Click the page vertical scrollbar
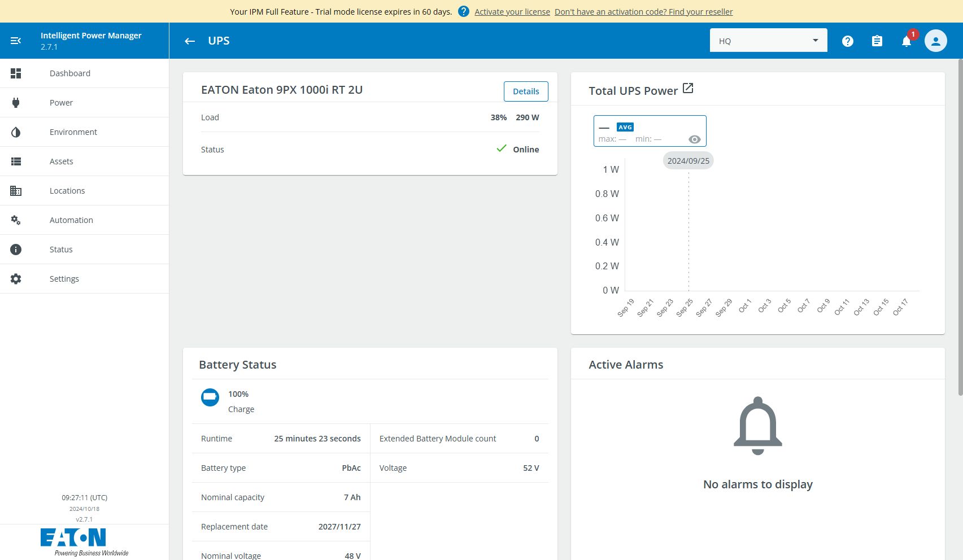 [960, 226]
